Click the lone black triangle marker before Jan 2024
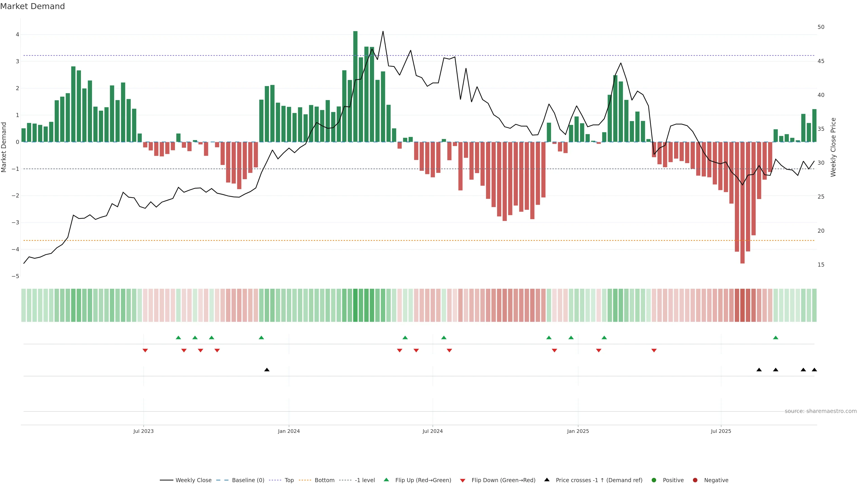 [267, 370]
